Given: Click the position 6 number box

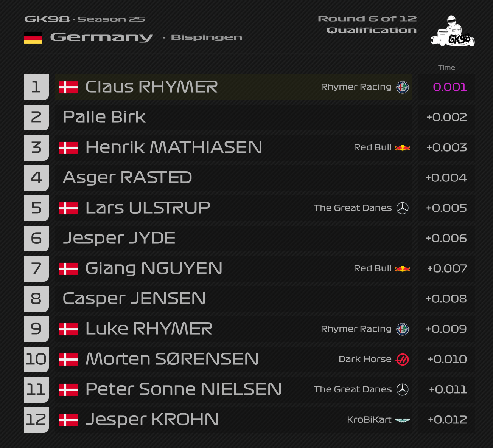Looking at the screenshot, I should (x=36, y=239).
